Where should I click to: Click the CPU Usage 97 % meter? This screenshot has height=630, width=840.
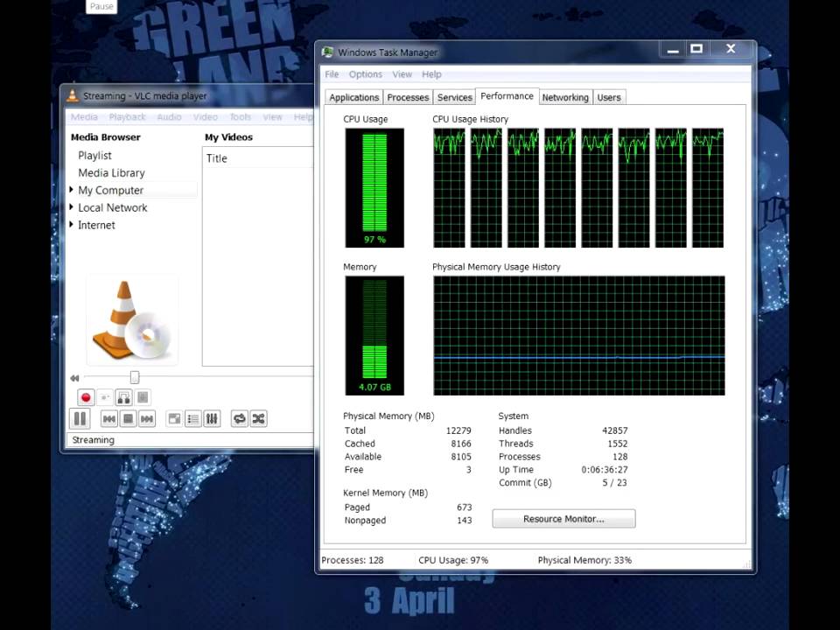tap(374, 187)
